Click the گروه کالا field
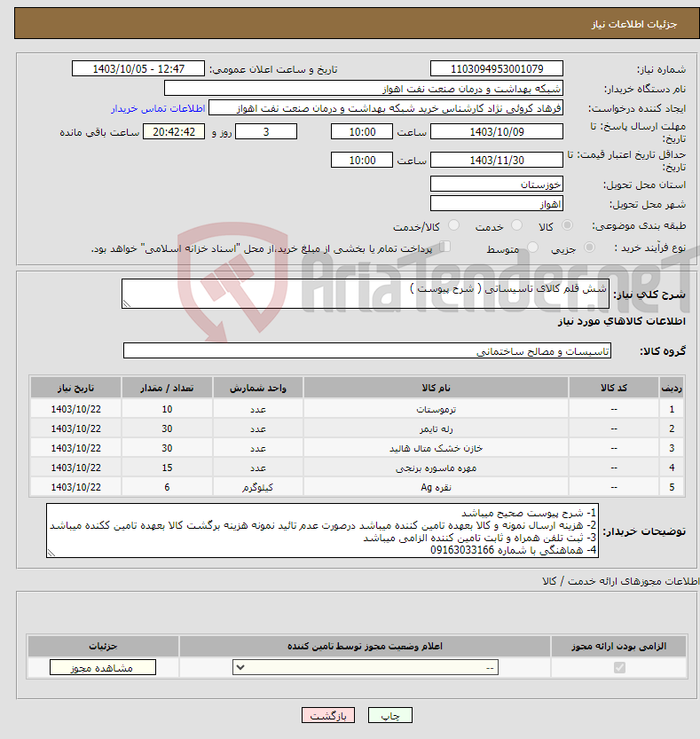The height and width of the screenshot is (739, 700). click(x=367, y=351)
